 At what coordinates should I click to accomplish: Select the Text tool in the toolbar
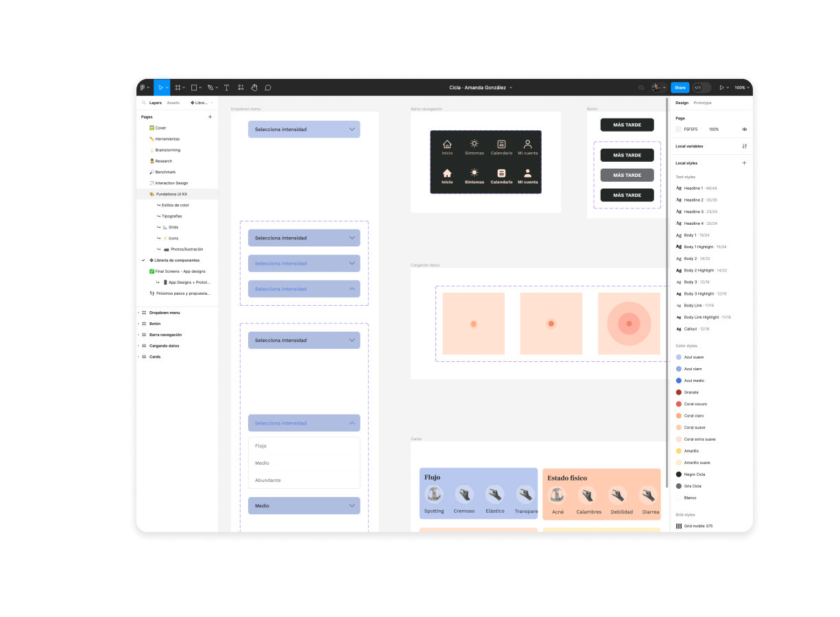(x=226, y=88)
